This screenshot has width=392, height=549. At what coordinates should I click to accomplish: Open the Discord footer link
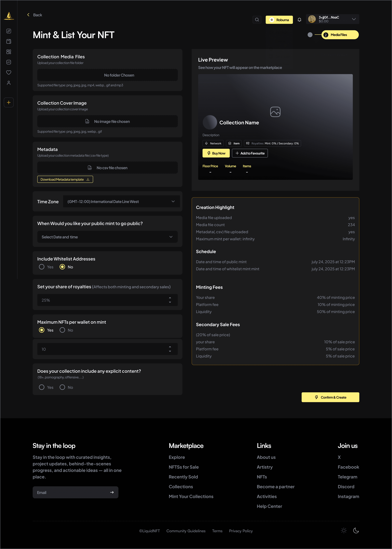(x=346, y=487)
